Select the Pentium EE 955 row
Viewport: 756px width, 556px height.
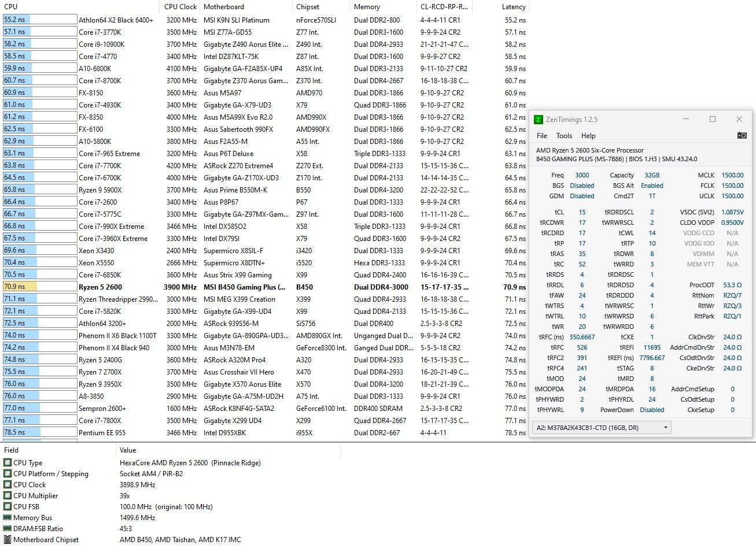264,432
